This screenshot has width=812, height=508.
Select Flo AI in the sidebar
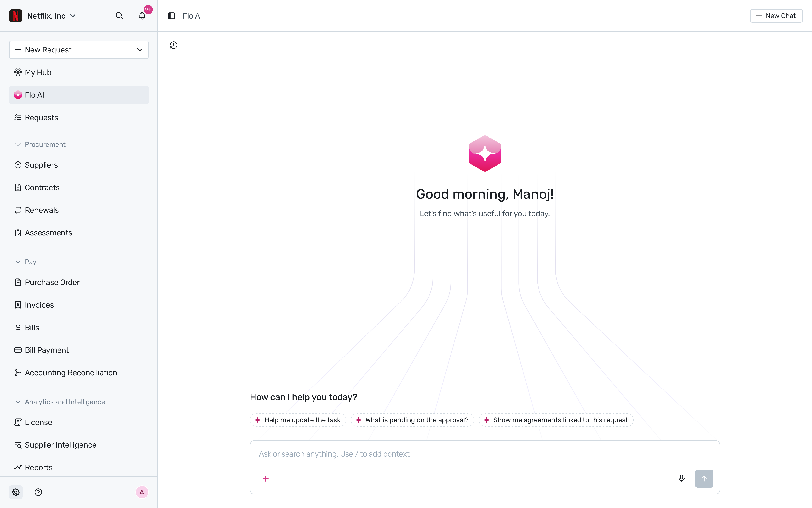point(79,95)
